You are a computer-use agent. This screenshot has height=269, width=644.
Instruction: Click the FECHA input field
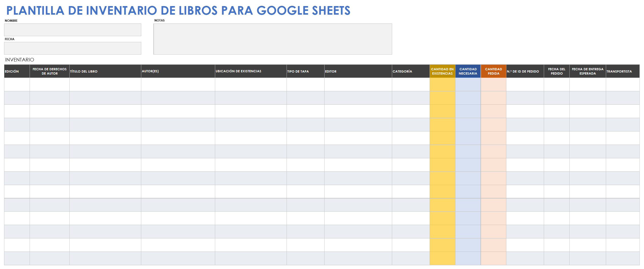pyautogui.click(x=73, y=48)
